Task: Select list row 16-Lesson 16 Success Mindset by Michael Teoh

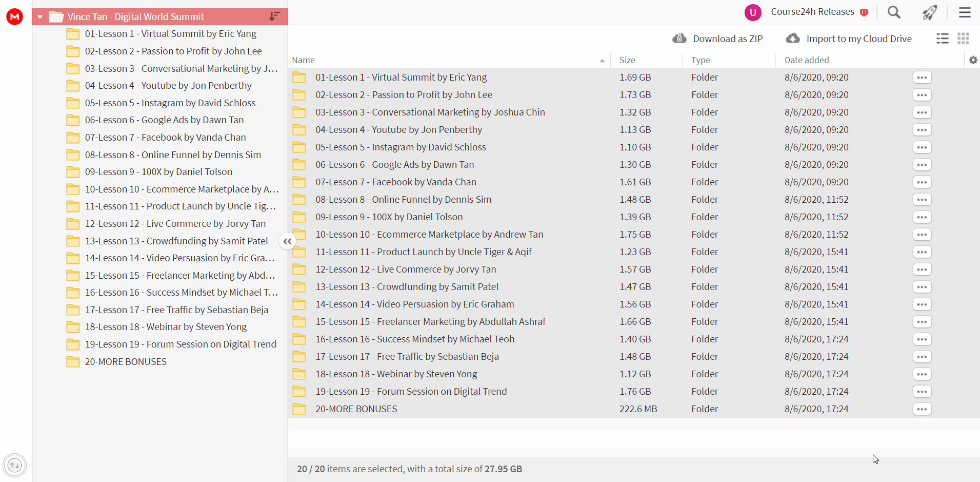Action: pos(634,339)
